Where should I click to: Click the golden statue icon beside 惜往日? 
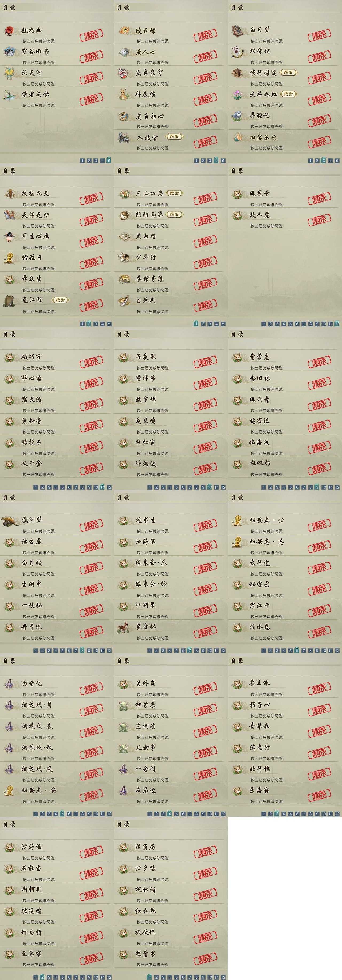pyautogui.click(x=9, y=258)
